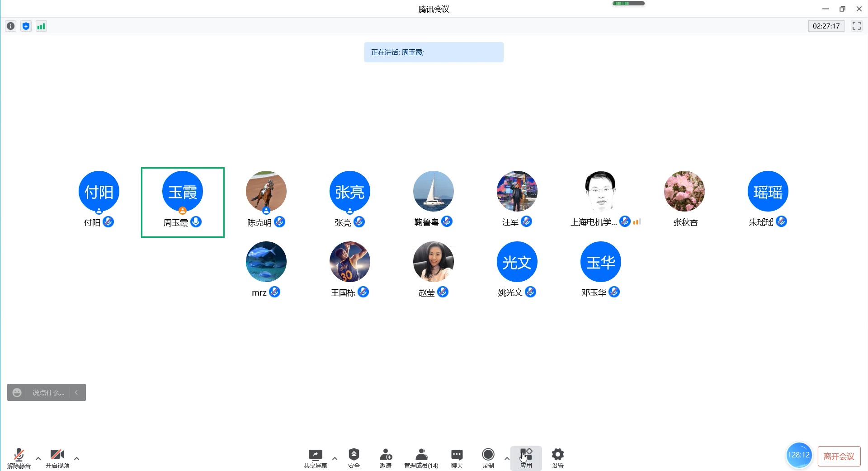Check the network signal status icon

click(41, 26)
